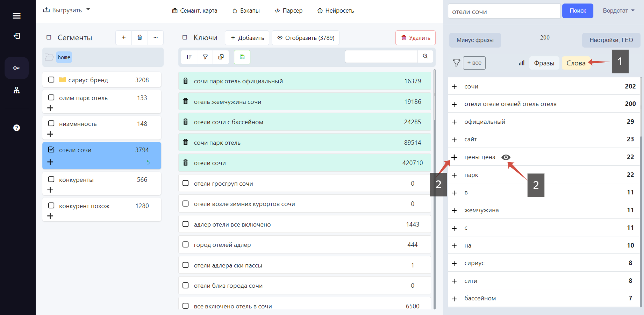The image size is (644, 315).
Task: Toggle select-all checkbox for Сегменты
Action: point(49,37)
